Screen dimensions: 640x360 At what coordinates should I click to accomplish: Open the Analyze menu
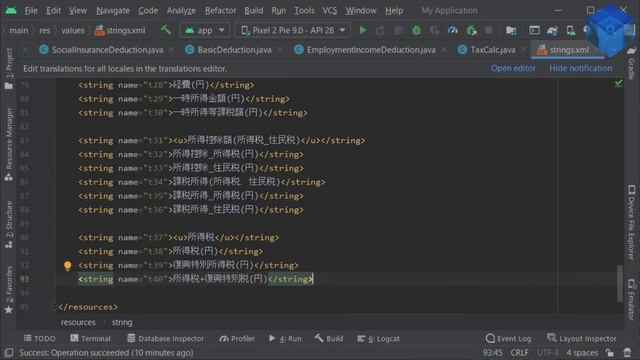(x=181, y=11)
